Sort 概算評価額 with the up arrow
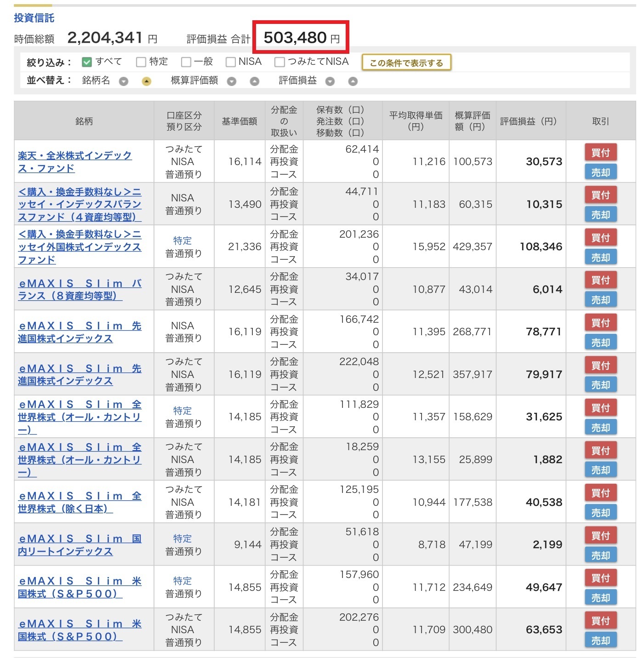Screen dimensions: 644x658 click(254, 81)
